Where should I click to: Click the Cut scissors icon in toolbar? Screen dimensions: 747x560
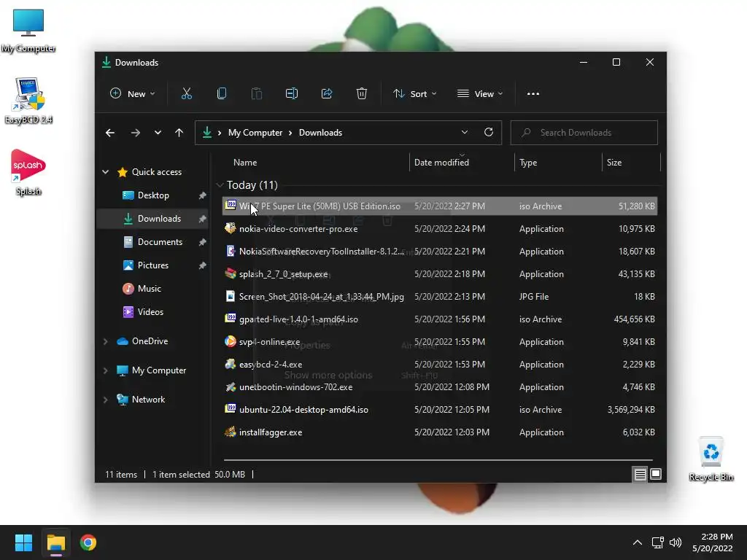point(186,94)
